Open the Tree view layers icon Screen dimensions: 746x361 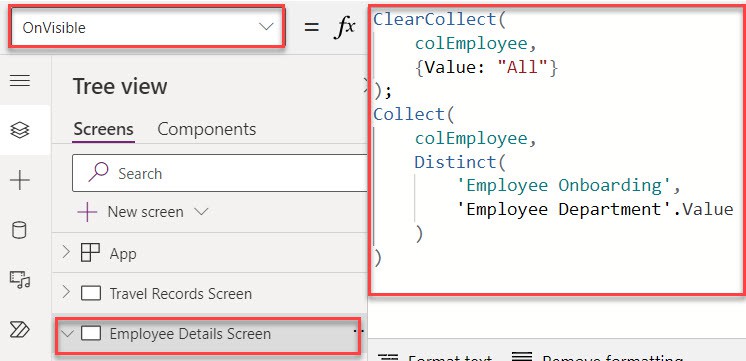[20, 130]
